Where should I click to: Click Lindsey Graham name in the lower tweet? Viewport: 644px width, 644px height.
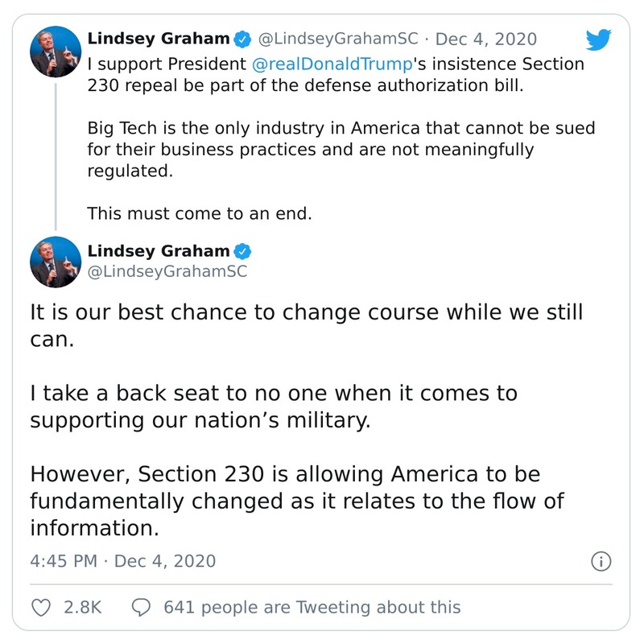[x=158, y=251]
